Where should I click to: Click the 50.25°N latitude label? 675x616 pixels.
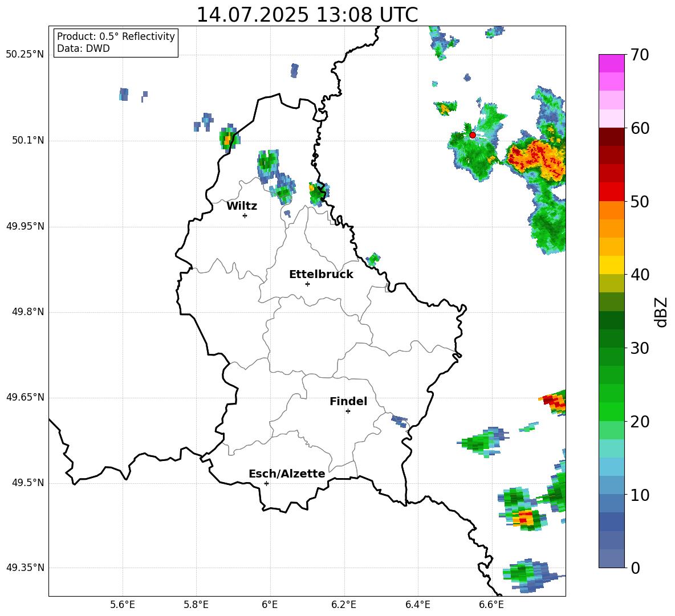pos(25,55)
